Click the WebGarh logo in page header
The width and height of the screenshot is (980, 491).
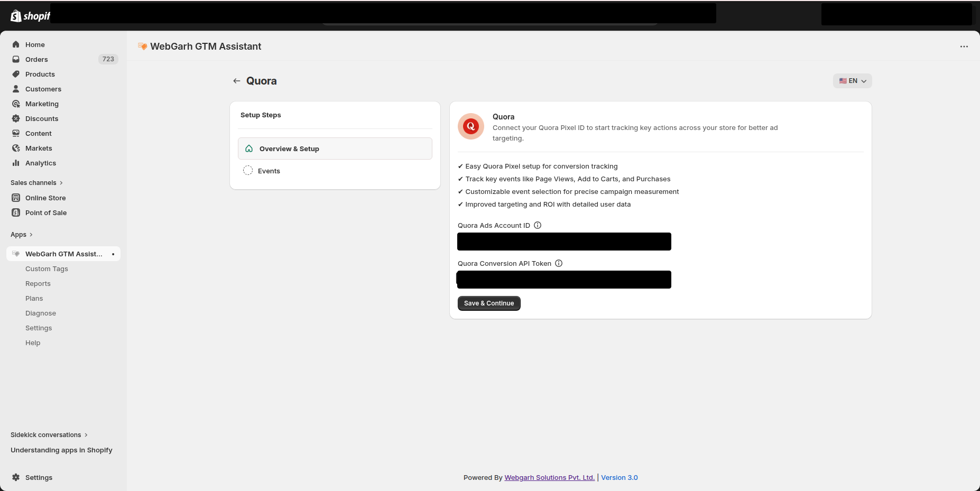[142, 47]
